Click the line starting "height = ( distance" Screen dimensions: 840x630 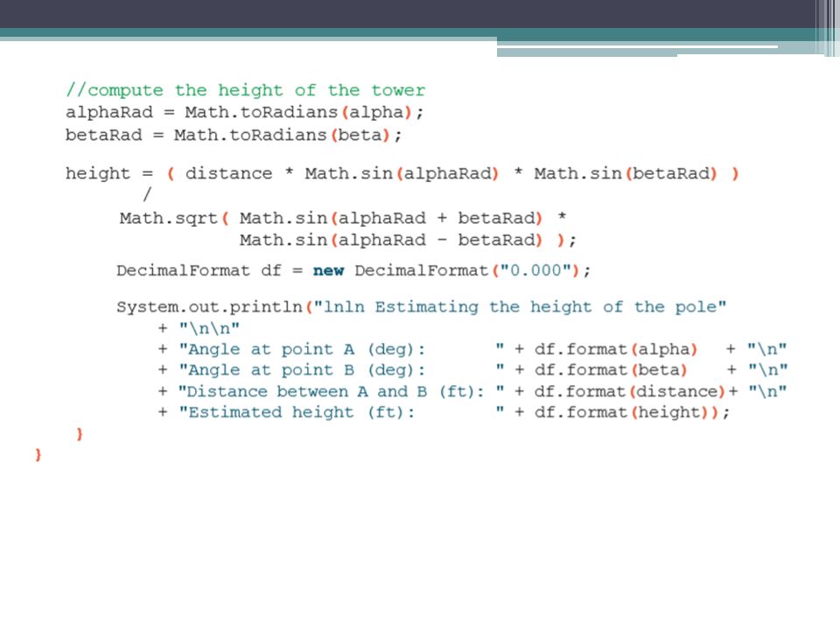point(402,173)
